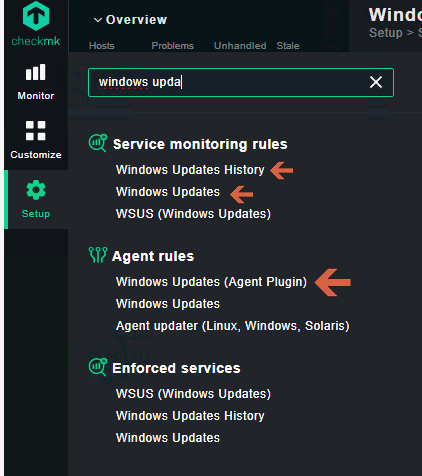Clear search with the X icon
The image size is (422, 476).
[376, 82]
